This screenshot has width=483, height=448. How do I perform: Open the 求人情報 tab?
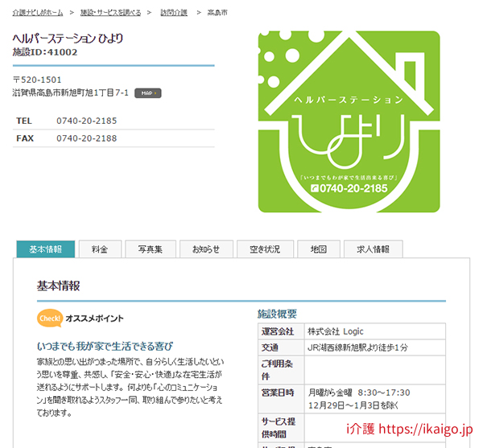point(373,249)
